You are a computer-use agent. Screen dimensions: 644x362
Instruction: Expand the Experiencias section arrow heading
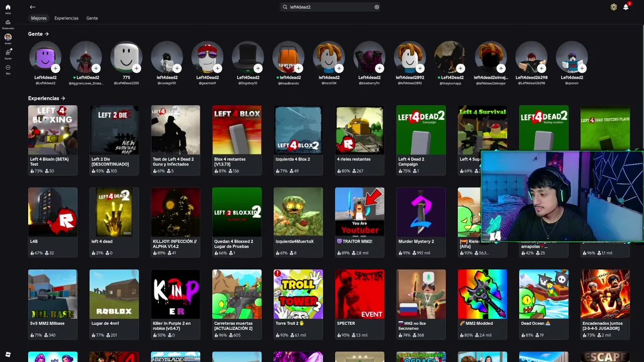(x=47, y=98)
